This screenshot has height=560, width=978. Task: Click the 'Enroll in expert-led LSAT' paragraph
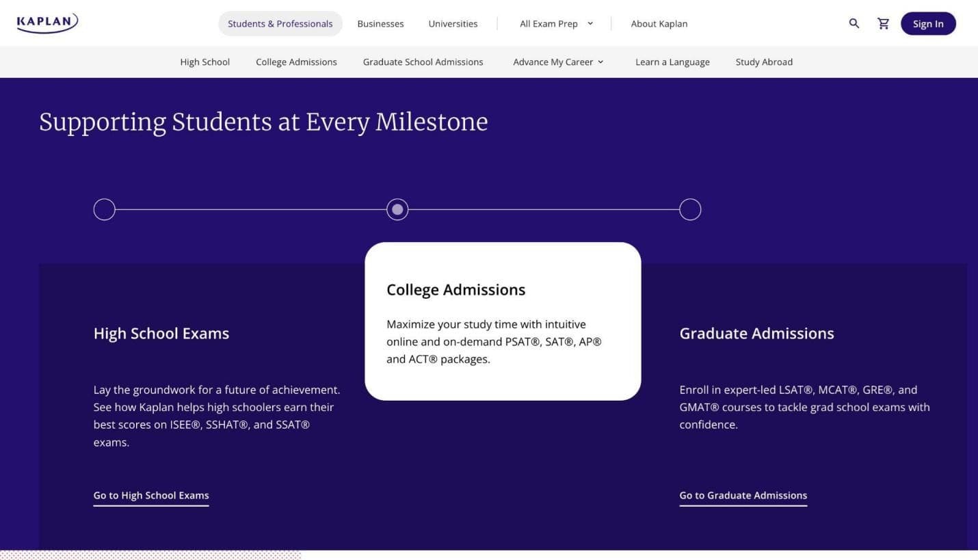(x=804, y=407)
